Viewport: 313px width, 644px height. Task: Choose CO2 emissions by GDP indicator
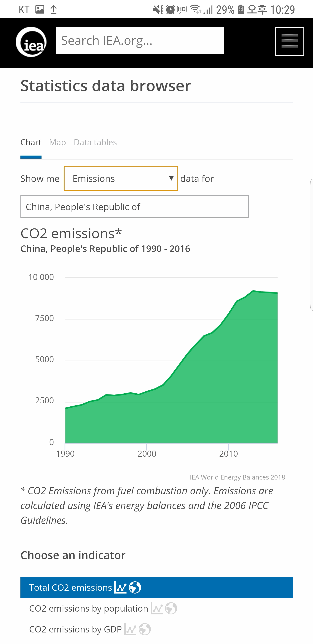(75, 629)
